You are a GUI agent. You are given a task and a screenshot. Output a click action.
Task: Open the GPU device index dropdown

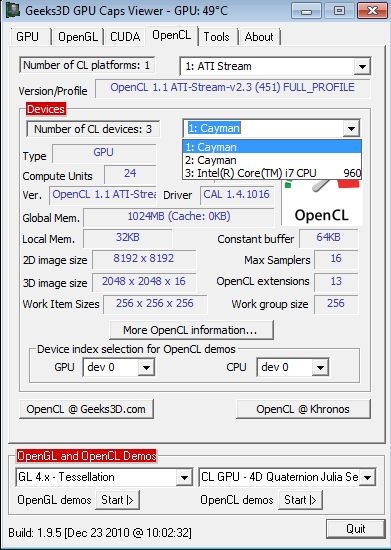click(146, 367)
